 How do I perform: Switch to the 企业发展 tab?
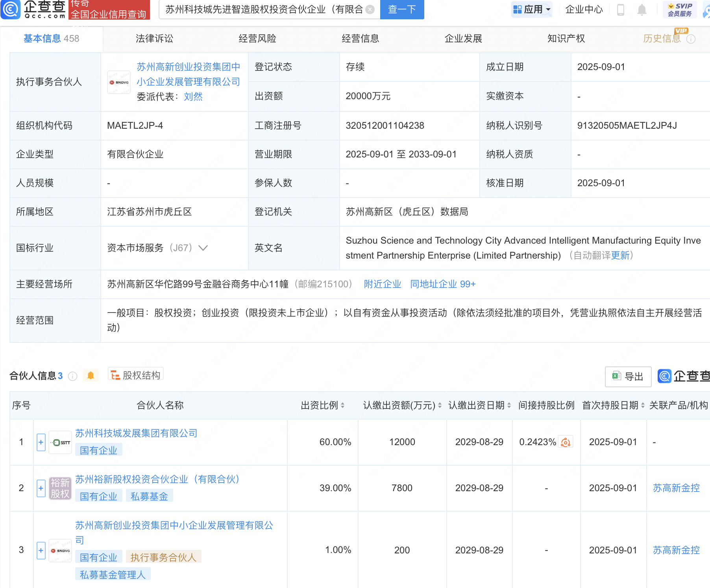tap(463, 39)
